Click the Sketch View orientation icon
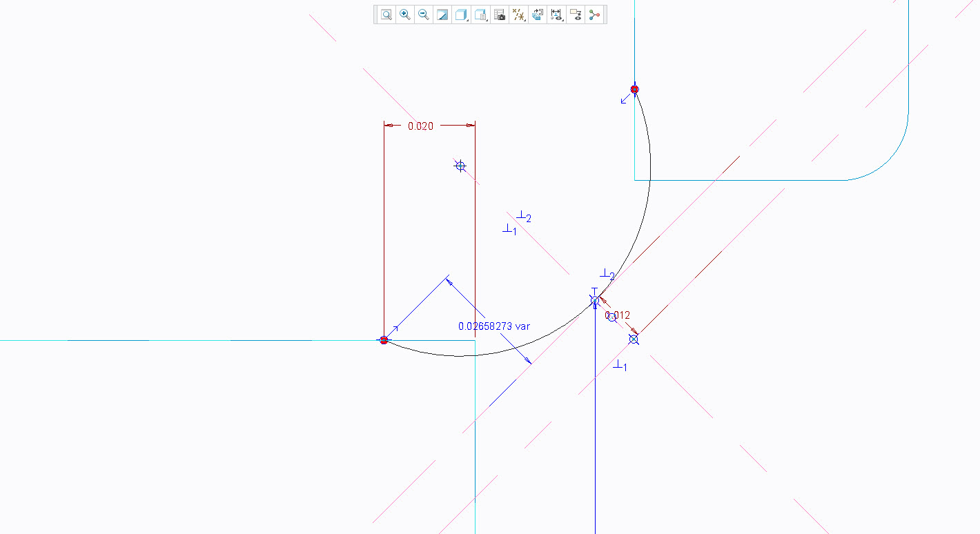 (538, 14)
